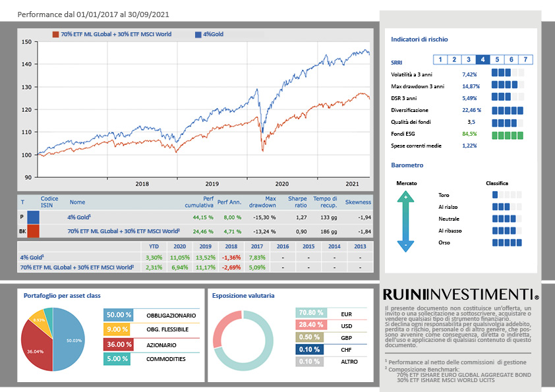
Task: Click the 36.00 % Azionario badge
Action: tap(119, 345)
